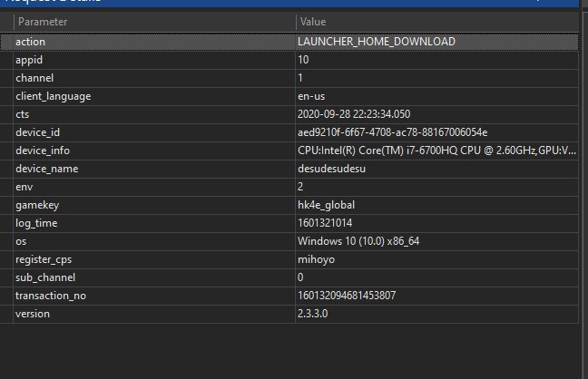Select the 'en-us' value cell

coord(436,96)
